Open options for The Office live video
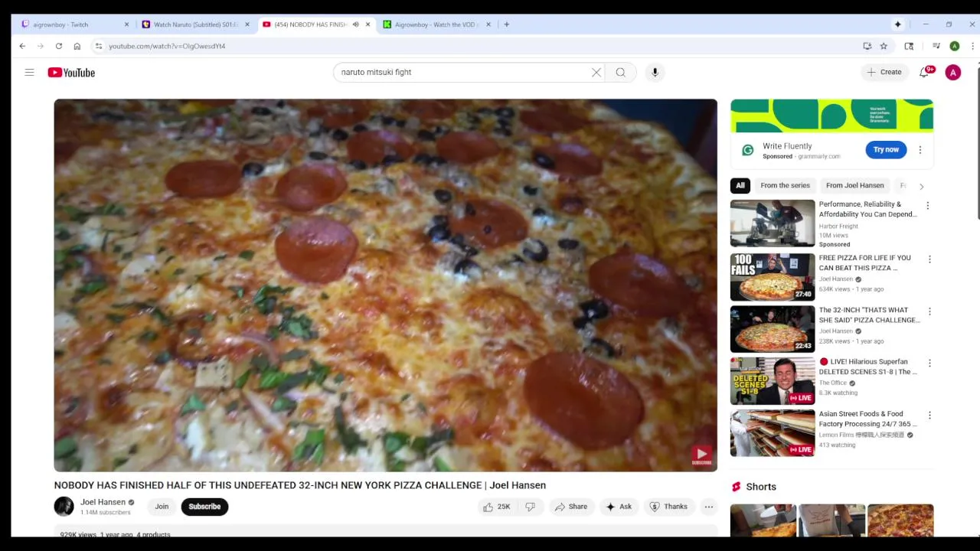 coord(929,363)
